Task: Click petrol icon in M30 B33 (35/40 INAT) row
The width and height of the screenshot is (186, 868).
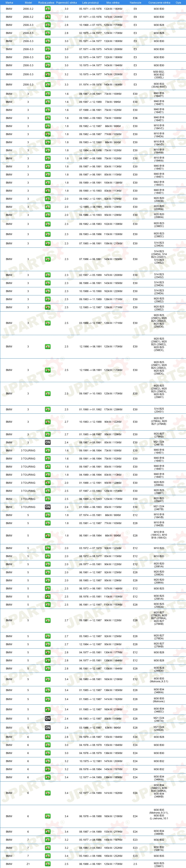Action: click(48, 85)
